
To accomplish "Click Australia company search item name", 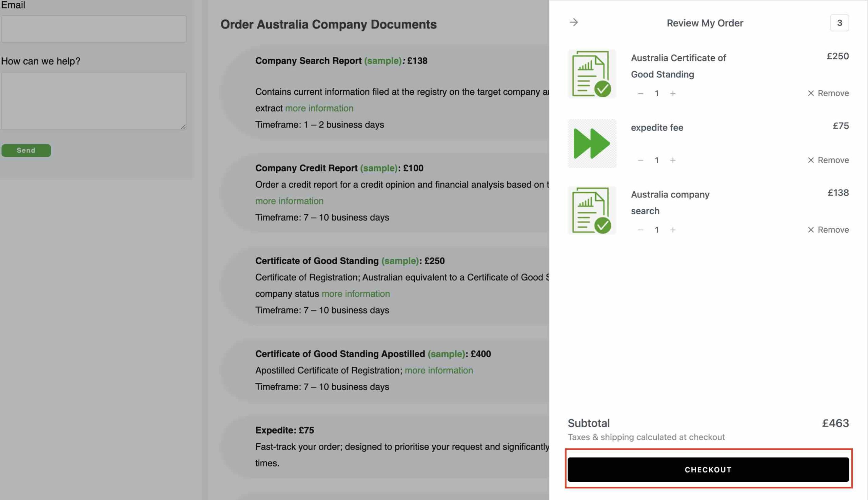I will coord(670,203).
